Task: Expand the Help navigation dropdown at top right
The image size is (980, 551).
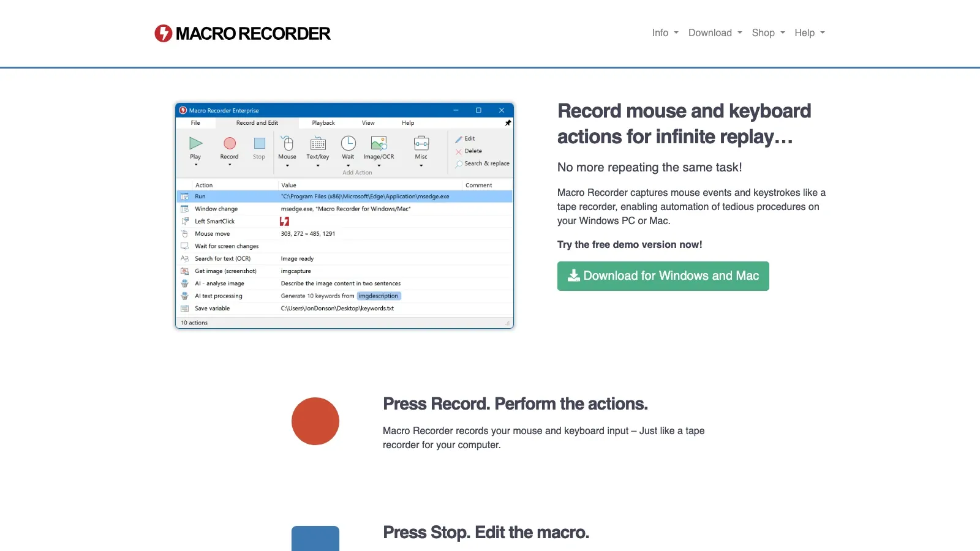Action: click(810, 32)
